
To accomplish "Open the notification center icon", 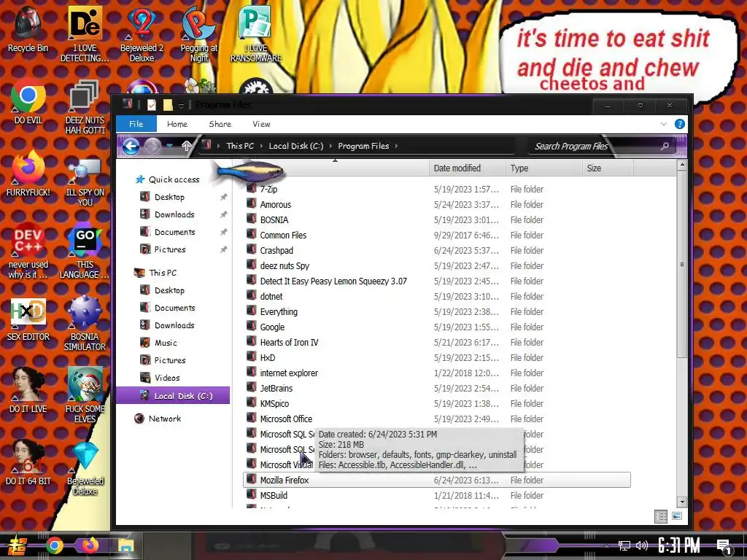I will coord(724,545).
